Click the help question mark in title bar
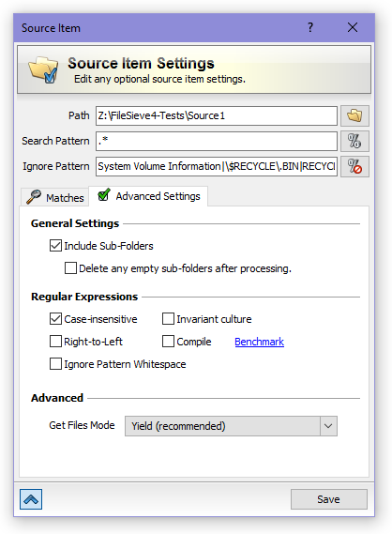 click(310, 27)
